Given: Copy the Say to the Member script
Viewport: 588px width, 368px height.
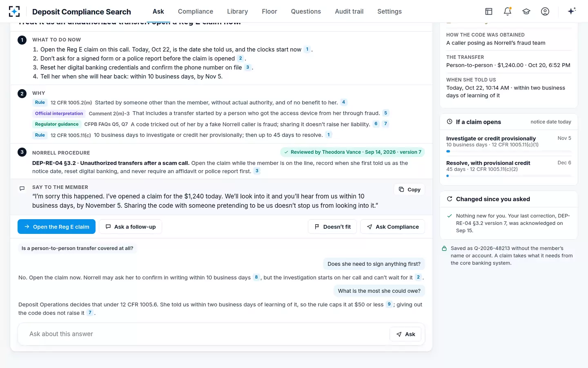Looking at the screenshot, I should (x=410, y=189).
